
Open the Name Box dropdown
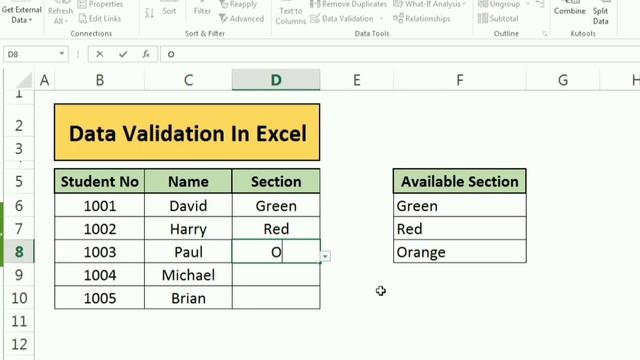pos(62,54)
